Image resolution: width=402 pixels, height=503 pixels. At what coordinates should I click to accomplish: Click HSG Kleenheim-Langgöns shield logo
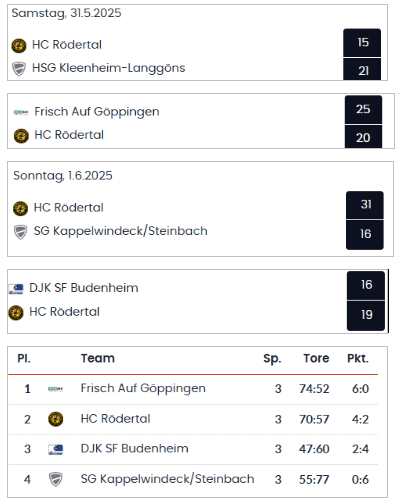coord(19,69)
